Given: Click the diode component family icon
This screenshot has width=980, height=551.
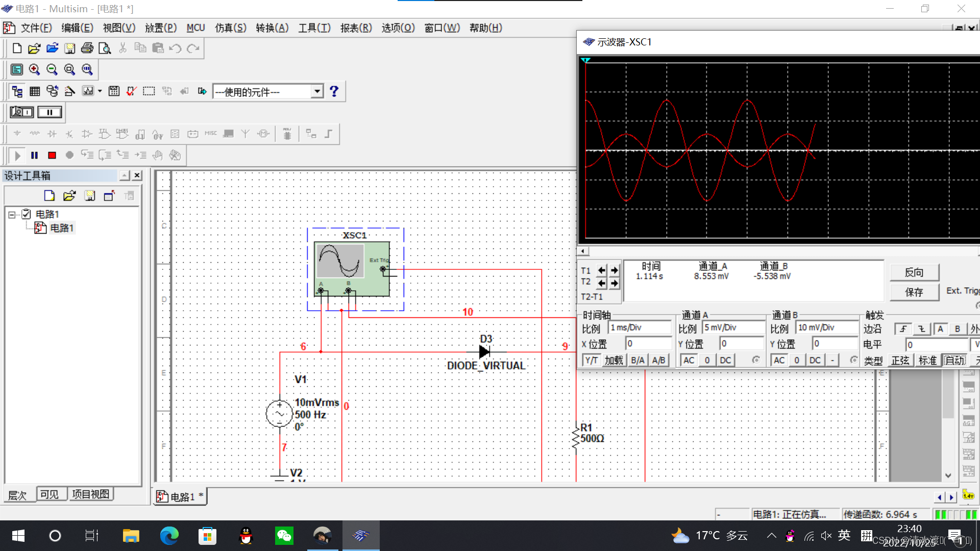Looking at the screenshot, I should pos(52,134).
